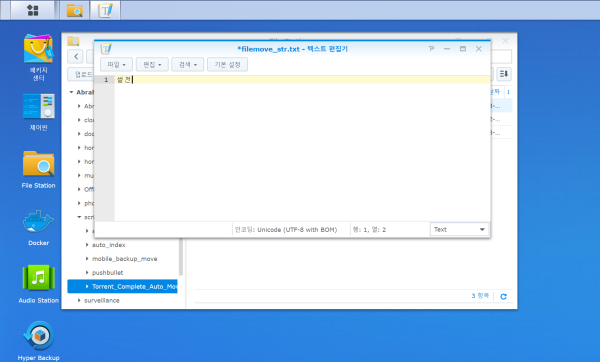Open the 검색 menu in Text Editor
The height and width of the screenshot is (362, 600).
pos(188,64)
